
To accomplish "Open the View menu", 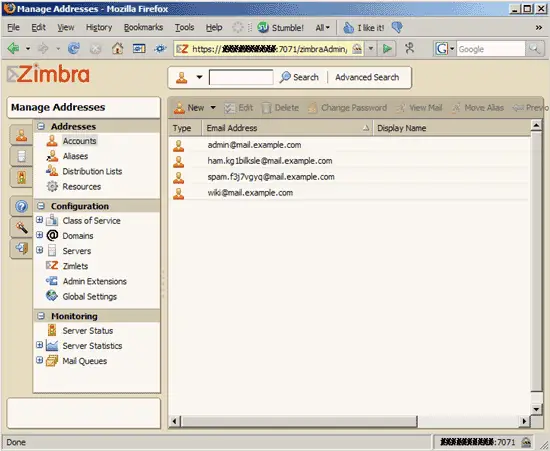I will pyautogui.click(x=66, y=27).
